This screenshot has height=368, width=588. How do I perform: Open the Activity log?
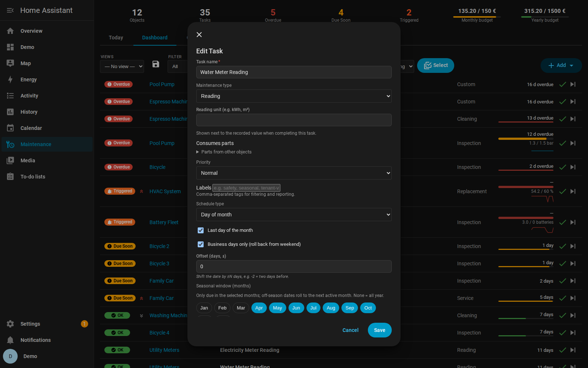click(47, 96)
